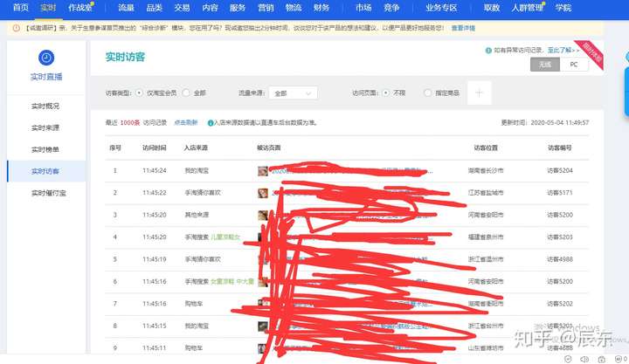Image resolution: width=629 pixels, height=364 pixels.
Task: Click visitor number 访客5171
Action: tap(560, 193)
